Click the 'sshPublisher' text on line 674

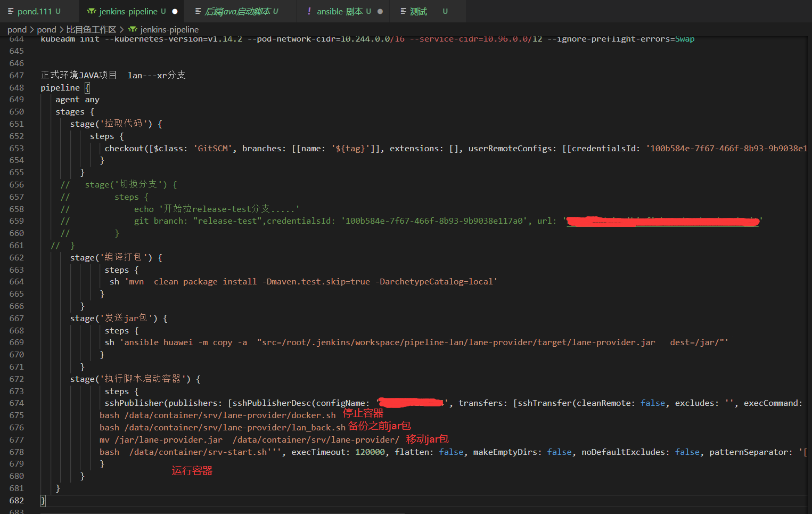[134, 403]
